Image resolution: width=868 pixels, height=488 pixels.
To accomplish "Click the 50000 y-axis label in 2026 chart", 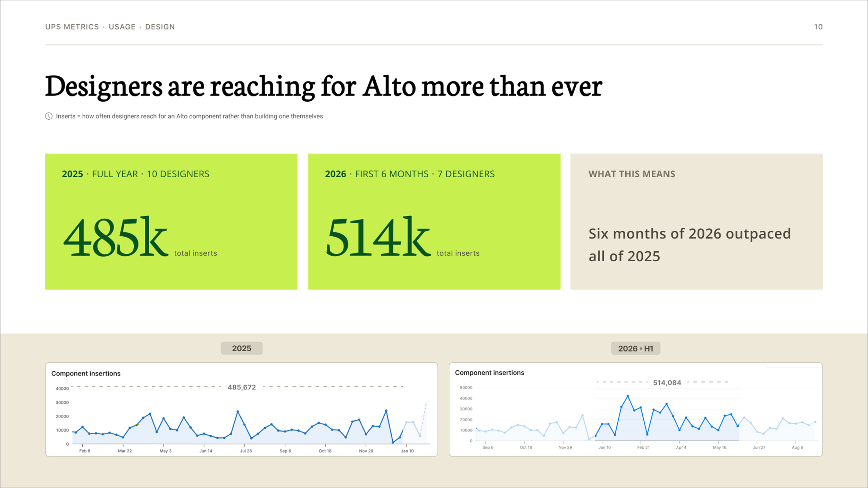I will [x=466, y=388].
